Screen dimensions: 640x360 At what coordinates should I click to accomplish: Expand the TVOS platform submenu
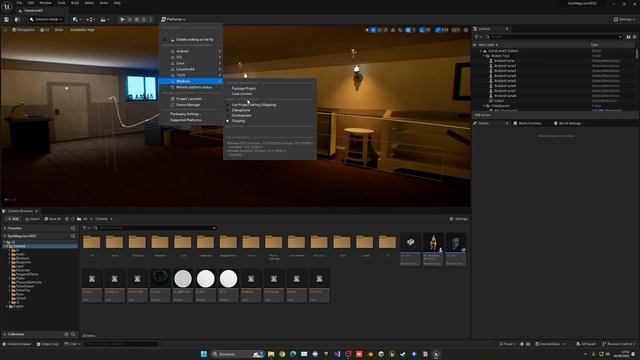coord(191,75)
